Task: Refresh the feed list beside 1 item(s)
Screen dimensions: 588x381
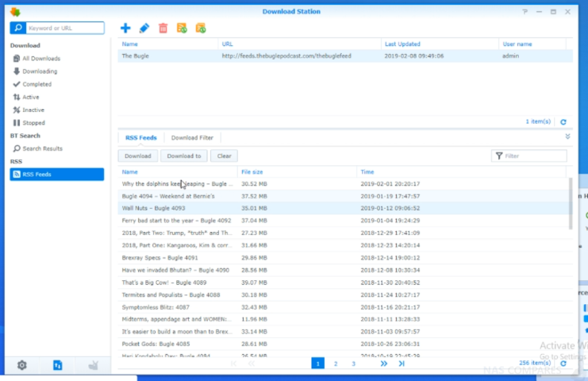Action: (563, 122)
